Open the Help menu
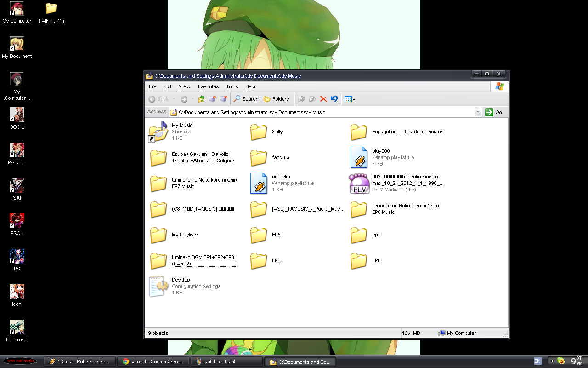The height and width of the screenshot is (368, 588). click(250, 86)
